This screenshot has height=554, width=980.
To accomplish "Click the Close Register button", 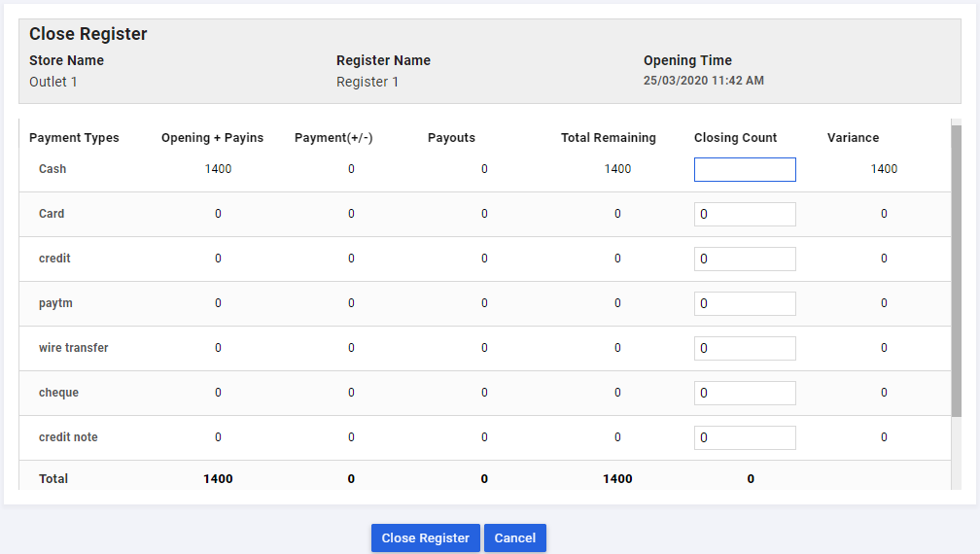I will pos(425,537).
